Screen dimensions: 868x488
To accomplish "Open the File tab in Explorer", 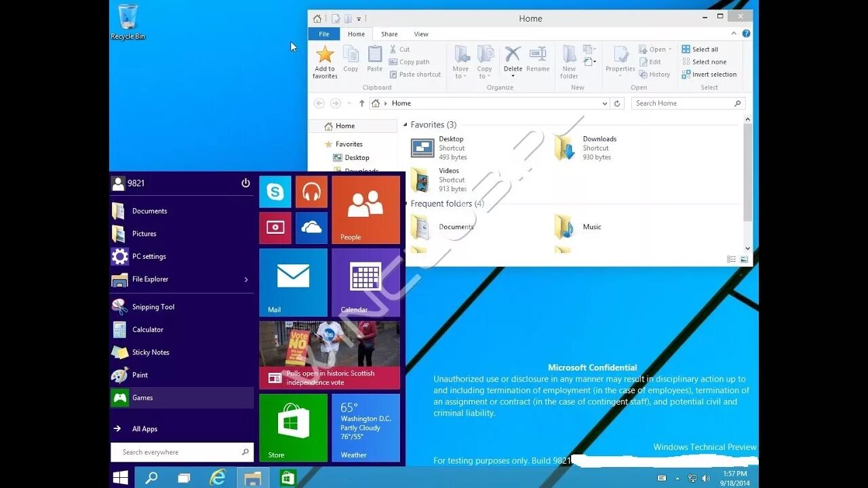I will (x=324, y=34).
